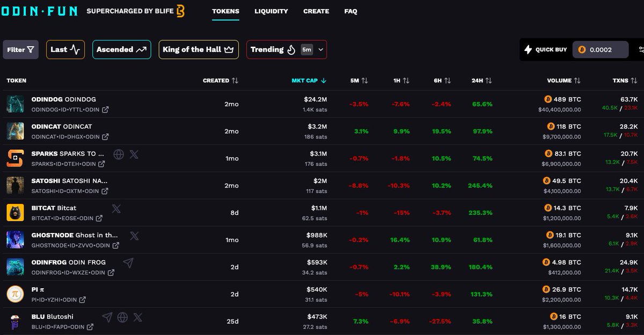The image size is (644, 335).
Task: Sort tokens by 24H change
Action: click(481, 80)
